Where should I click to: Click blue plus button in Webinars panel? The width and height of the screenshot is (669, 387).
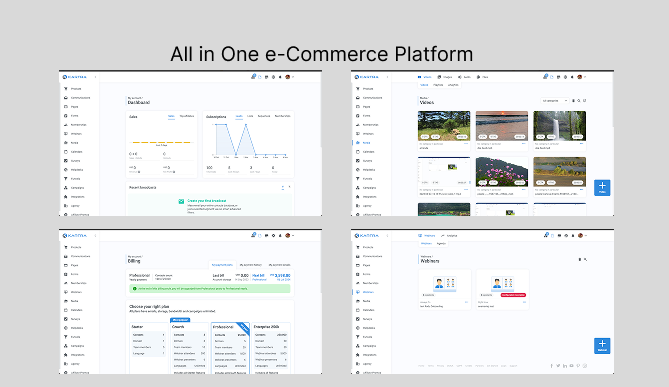coord(602,346)
